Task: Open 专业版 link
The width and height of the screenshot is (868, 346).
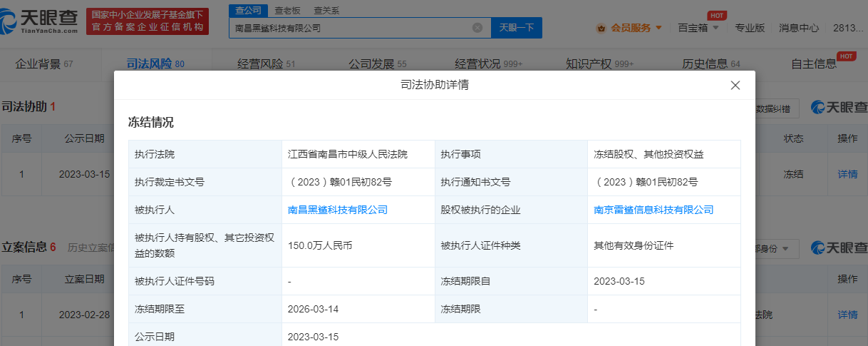Action: tap(750, 28)
